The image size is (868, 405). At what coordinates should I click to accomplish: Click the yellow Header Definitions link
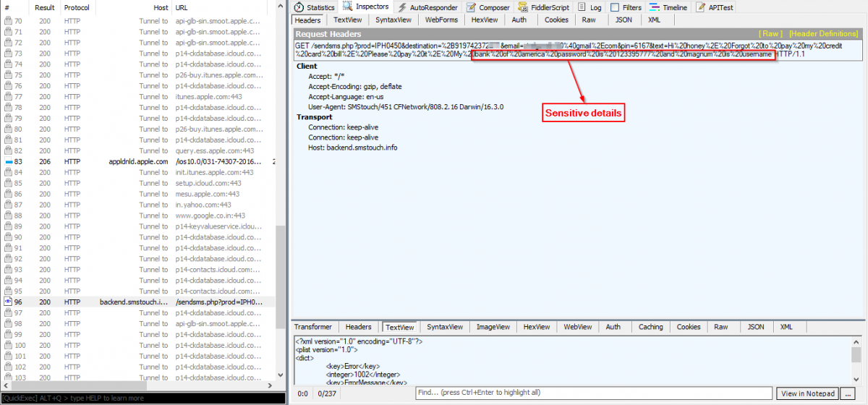click(x=824, y=34)
